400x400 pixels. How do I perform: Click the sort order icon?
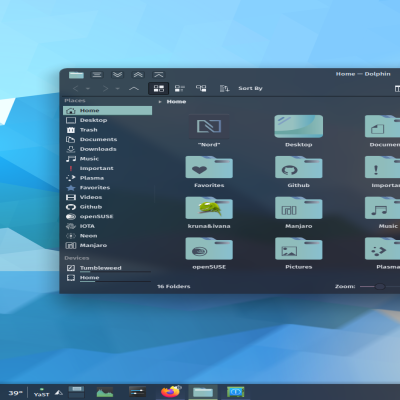point(224,88)
